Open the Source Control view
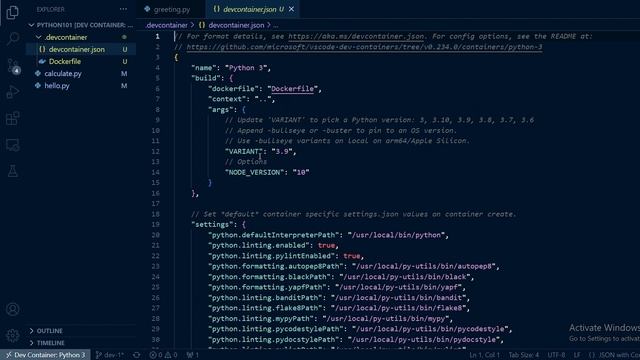 pyautogui.click(x=13, y=66)
